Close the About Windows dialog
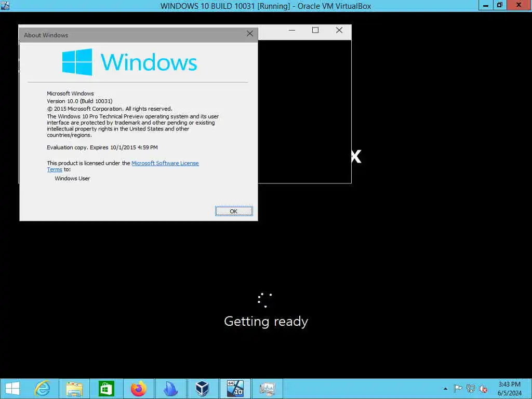Viewport: 532px width, 399px height. pyautogui.click(x=250, y=34)
